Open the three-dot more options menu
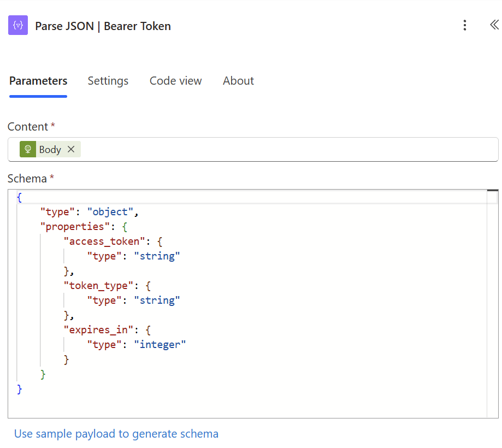 464,25
